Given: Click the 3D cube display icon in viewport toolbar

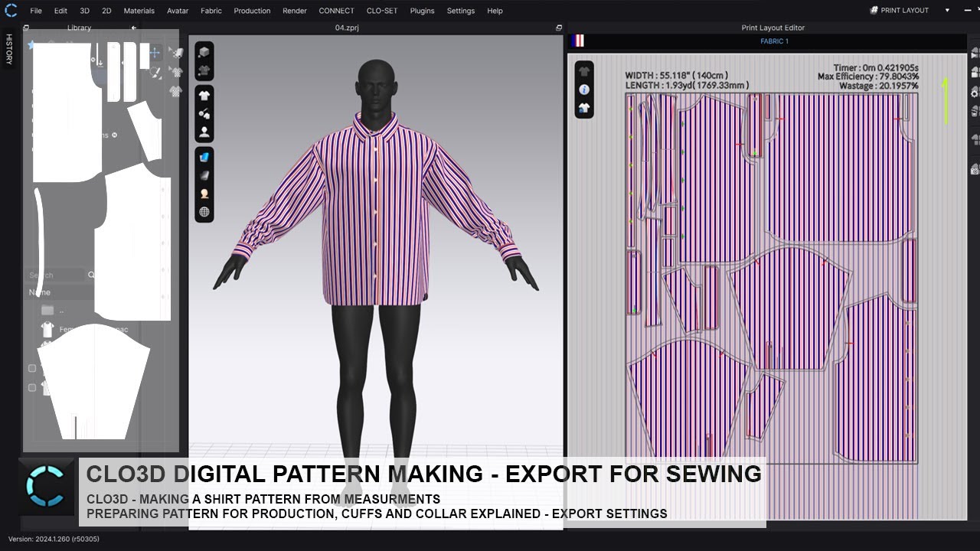Looking at the screenshot, I should [x=204, y=52].
